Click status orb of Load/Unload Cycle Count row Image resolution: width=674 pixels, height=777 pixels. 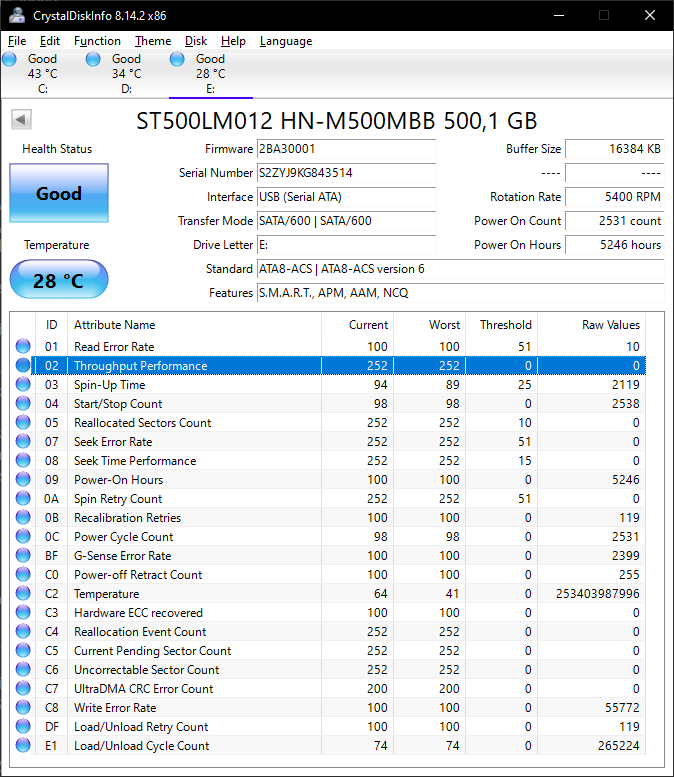point(23,745)
